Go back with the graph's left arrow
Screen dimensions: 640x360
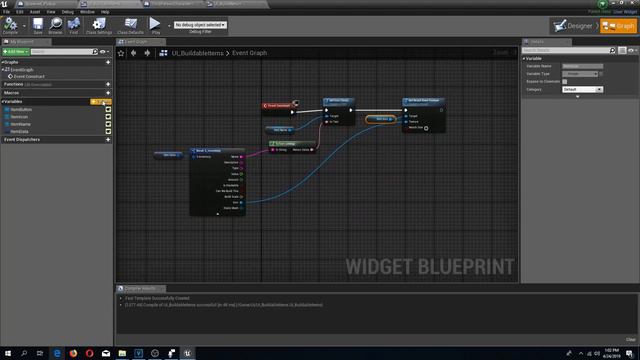point(133,53)
